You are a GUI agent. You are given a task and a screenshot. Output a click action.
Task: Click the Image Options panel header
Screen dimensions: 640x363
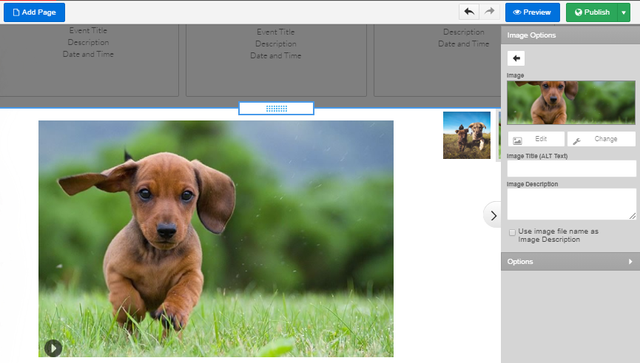click(x=570, y=35)
